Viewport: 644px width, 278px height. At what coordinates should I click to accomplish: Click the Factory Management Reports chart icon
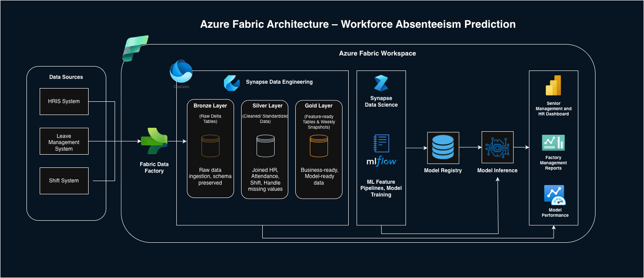[553, 143]
